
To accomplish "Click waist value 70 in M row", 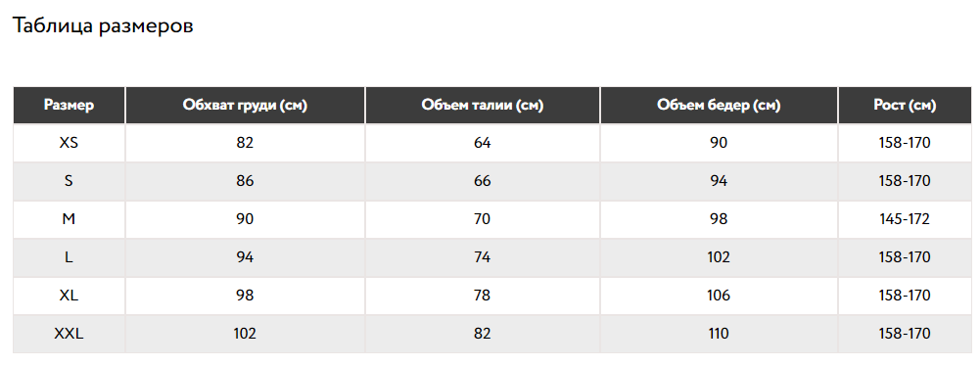I will click(483, 219).
